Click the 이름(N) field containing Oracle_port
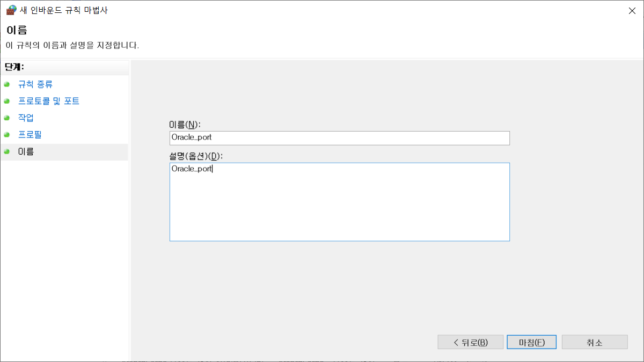The image size is (644, 362). [339, 138]
